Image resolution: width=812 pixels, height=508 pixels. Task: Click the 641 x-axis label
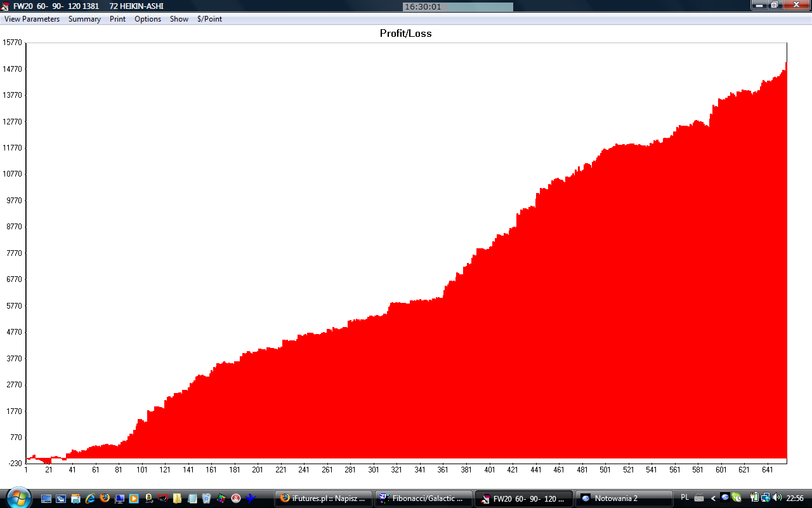768,470
